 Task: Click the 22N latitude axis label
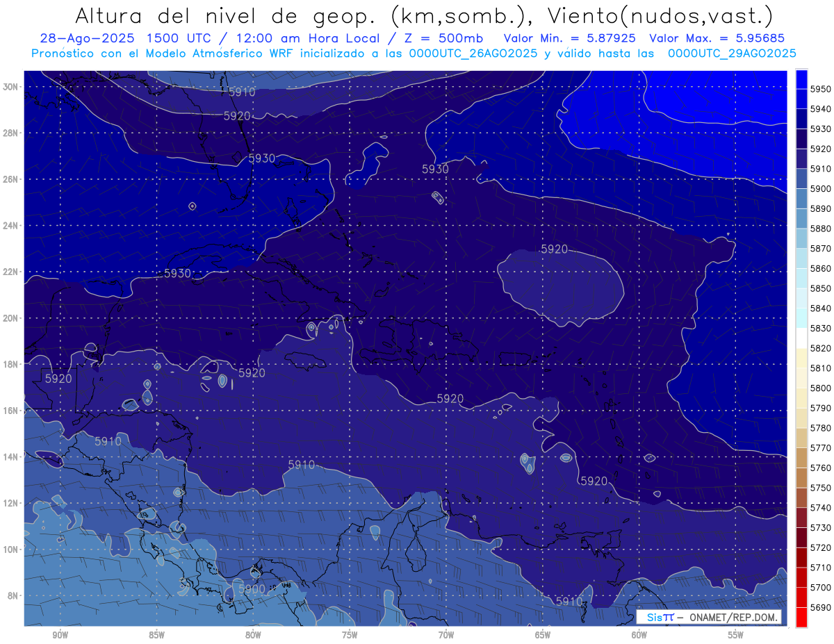point(12,272)
